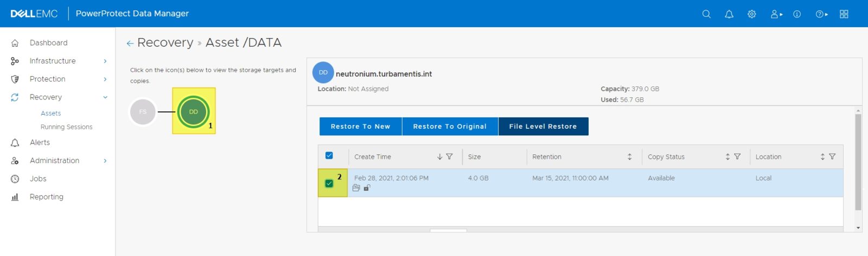Uncheck the Feb 28, 2021 copy checkbox
Viewport: 868px width, 256px height.
329,183
